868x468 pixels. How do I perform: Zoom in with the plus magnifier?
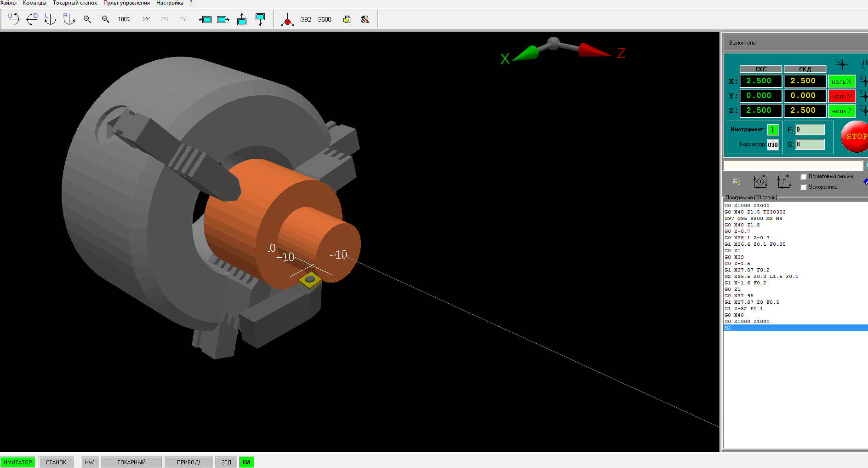tap(87, 19)
